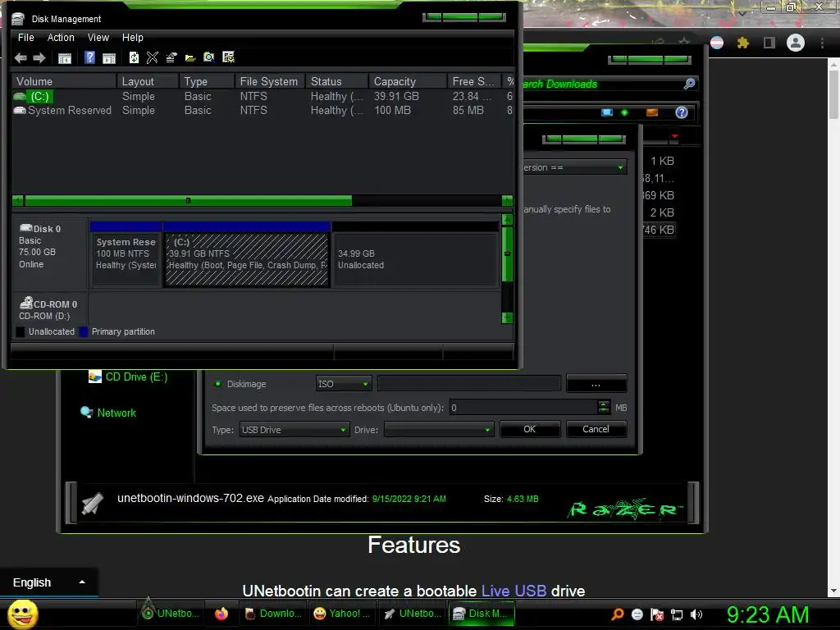Open the Help menu
Viewport: 840px width, 630px height.
pyautogui.click(x=132, y=38)
